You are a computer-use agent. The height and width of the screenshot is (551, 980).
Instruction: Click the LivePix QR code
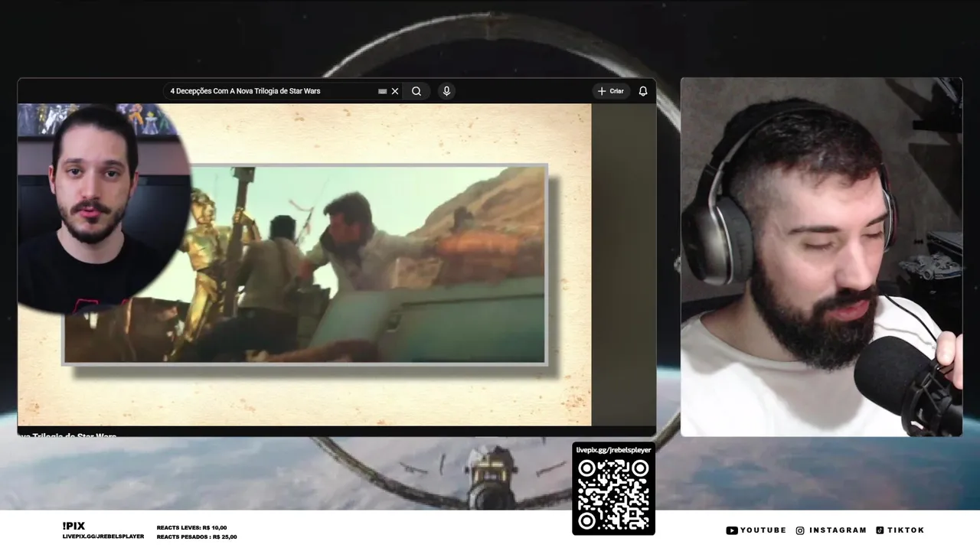(613, 494)
